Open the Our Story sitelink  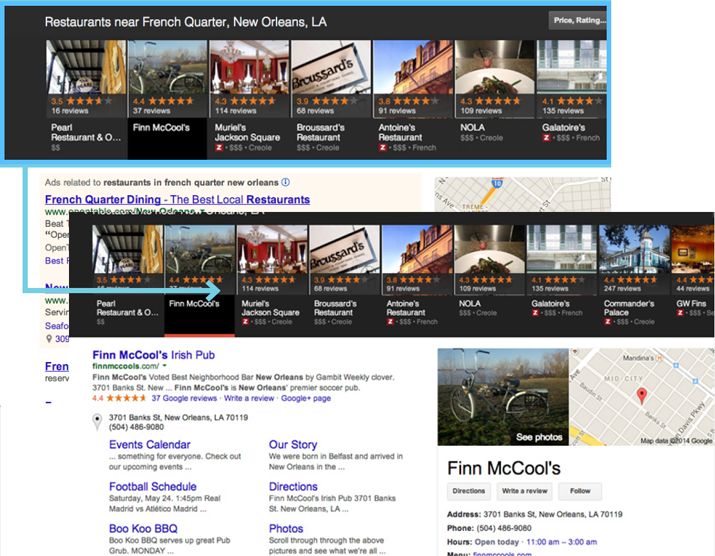293,445
